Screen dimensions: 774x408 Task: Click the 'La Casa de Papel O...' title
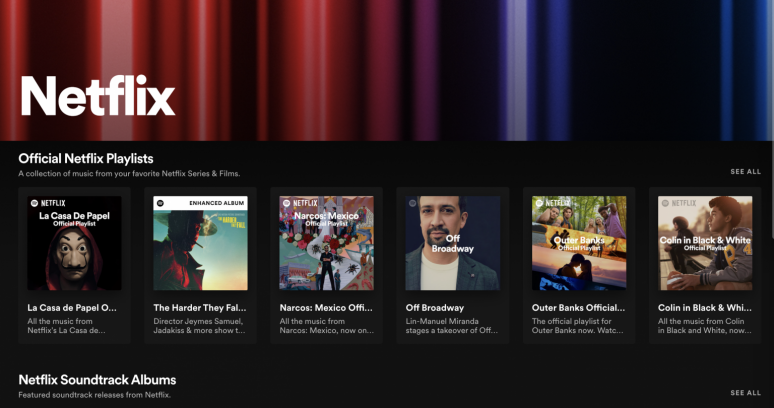(x=72, y=308)
